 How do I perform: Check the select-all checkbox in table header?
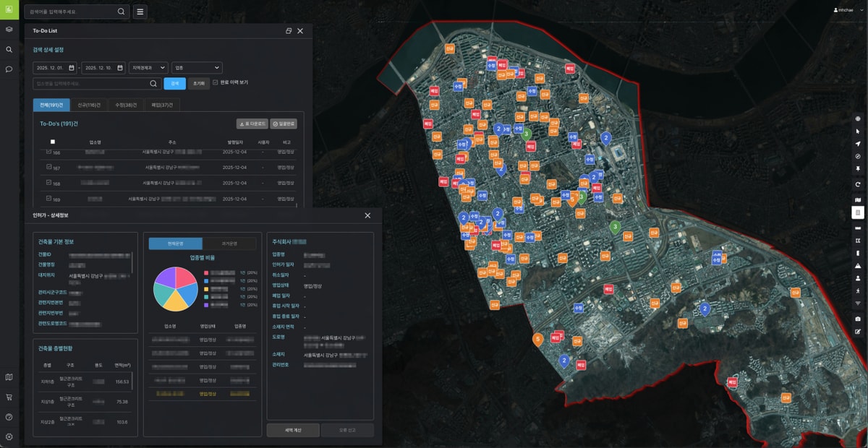(x=52, y=142)
